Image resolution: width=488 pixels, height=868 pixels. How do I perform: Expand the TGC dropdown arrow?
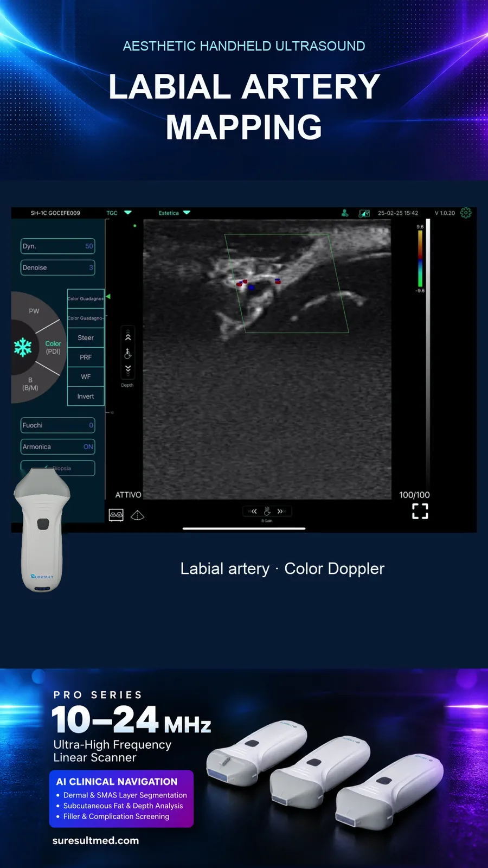point(128,213)
